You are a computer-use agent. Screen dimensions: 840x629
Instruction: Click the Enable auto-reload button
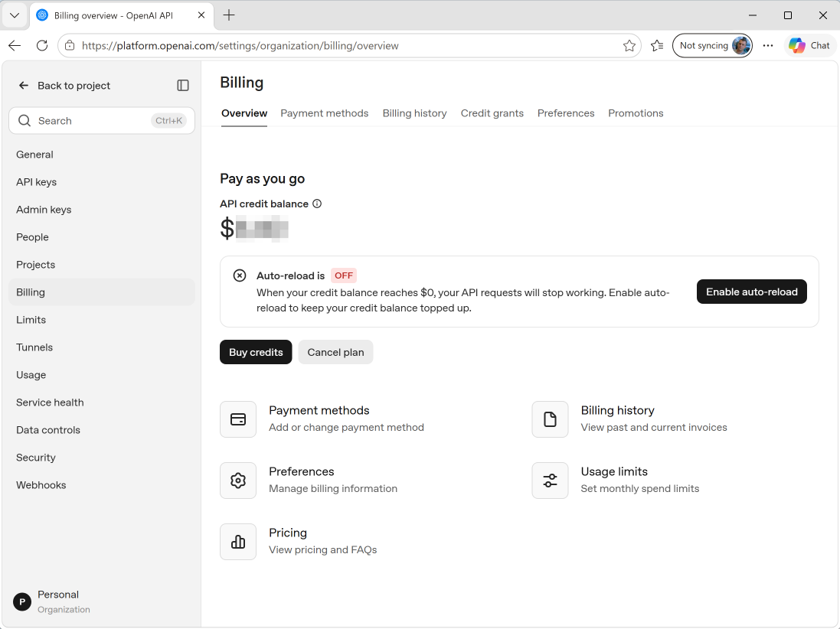pyautogui.click(x=752, y=292)
